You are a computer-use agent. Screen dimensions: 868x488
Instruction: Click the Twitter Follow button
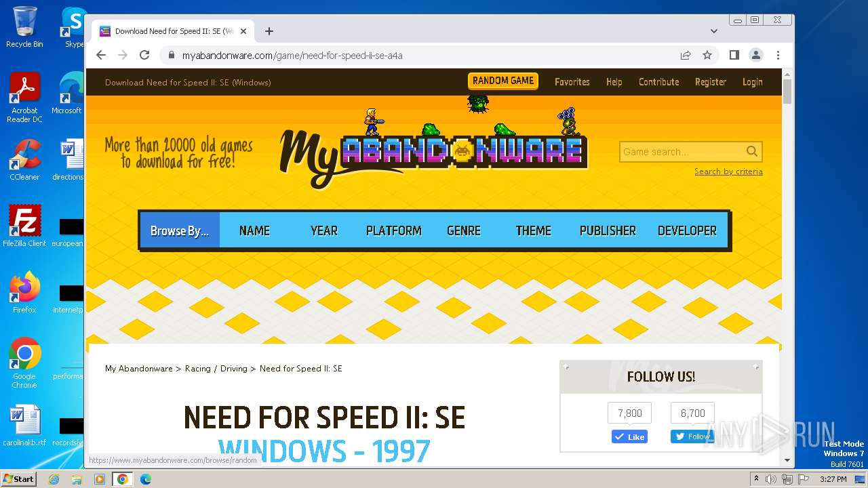tap(692, 436)
